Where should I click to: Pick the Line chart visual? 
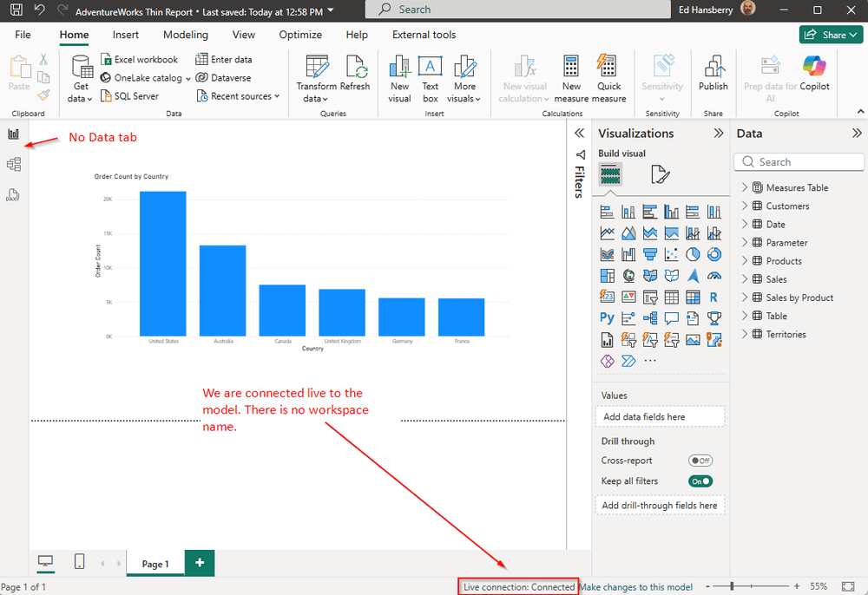click(608, 233)
